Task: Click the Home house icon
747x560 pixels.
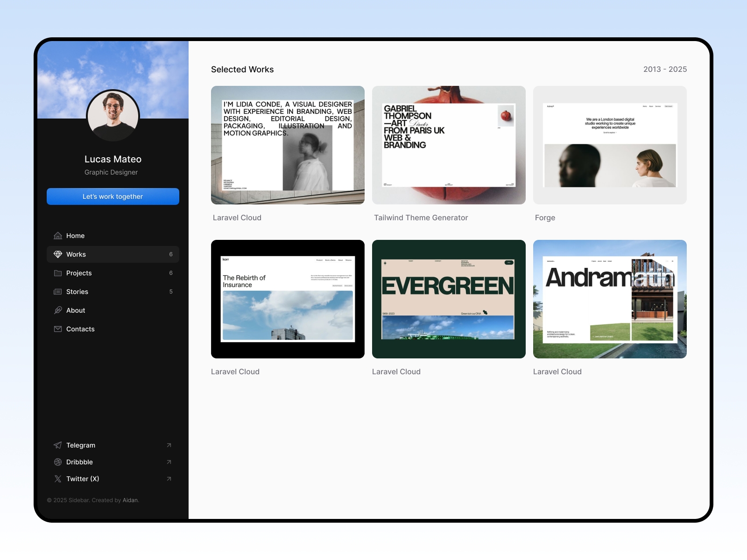Action: pyautogui.click(x=58, y=236)
